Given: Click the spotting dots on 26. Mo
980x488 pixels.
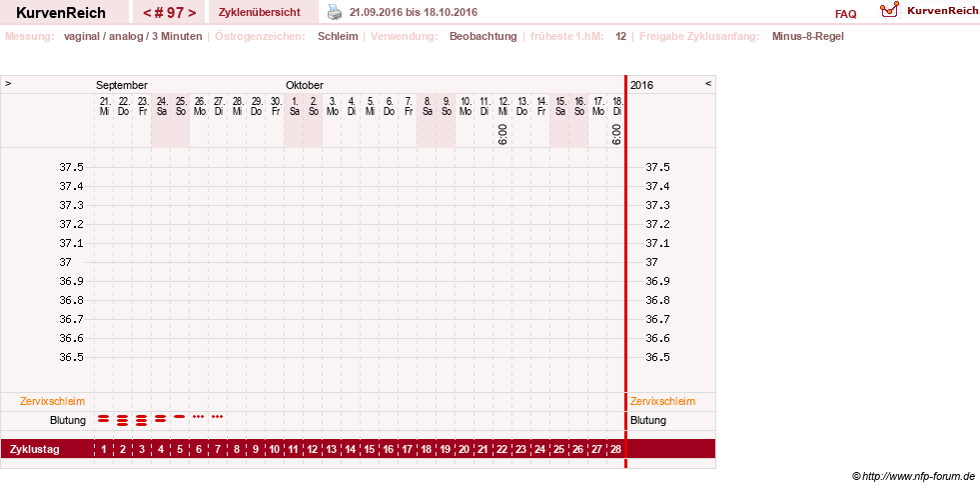Looking at the screenshot, I should click(x=198, y=416).
